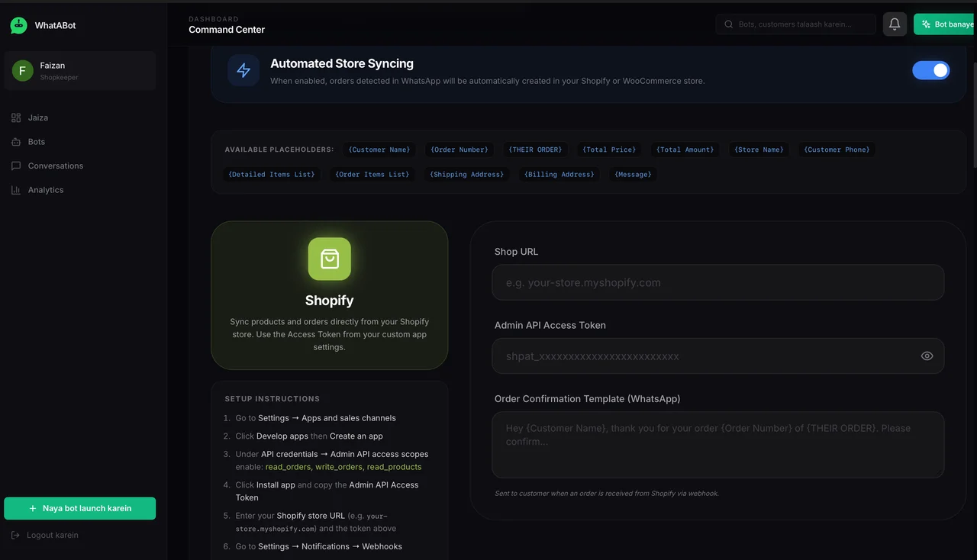Choose the {Order Items List} placeholder
The width and height of the screenshot is (977, 560).
tap(372, 174)
